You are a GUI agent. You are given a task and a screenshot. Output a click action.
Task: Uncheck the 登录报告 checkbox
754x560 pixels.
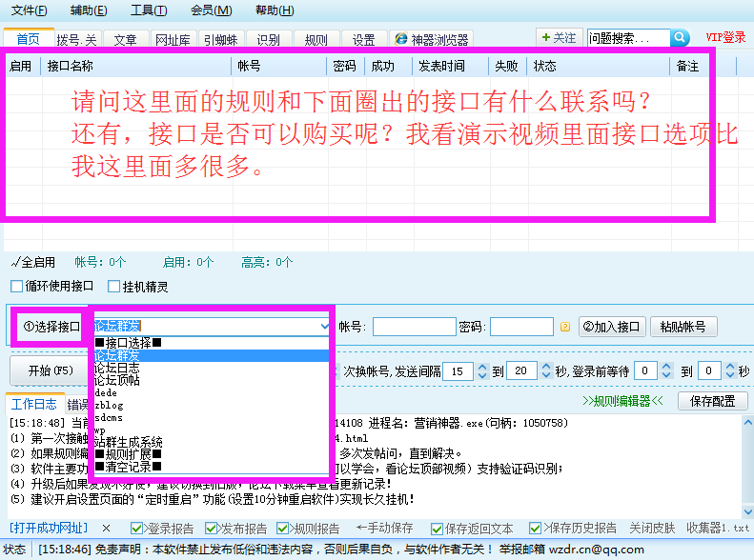coord(136,528)
